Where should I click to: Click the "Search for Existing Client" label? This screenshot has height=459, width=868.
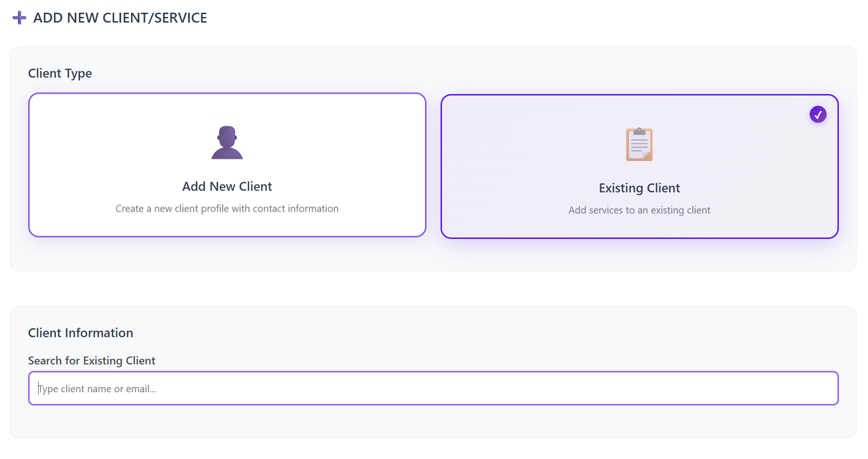pos(92,361)
